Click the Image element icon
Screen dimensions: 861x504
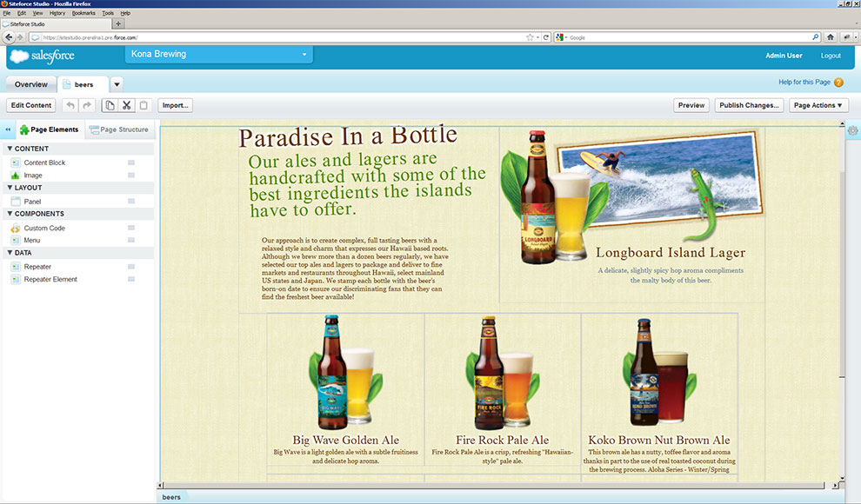pos(16,176)
